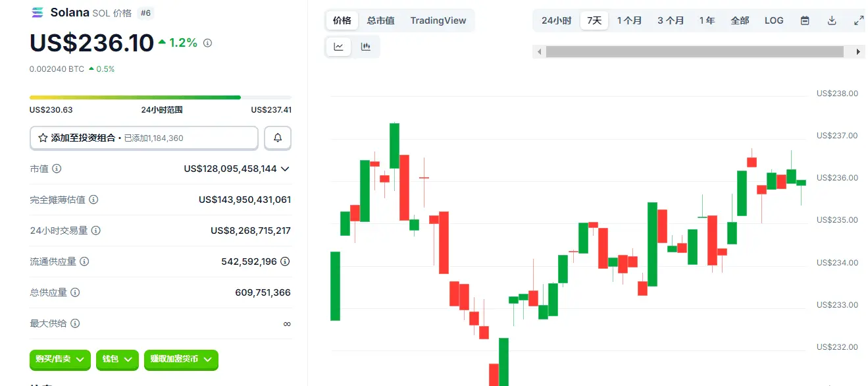This screenshot has width=868, height=386.
Task: Show info icon next to 市值
Action: (x=57, y=169)
